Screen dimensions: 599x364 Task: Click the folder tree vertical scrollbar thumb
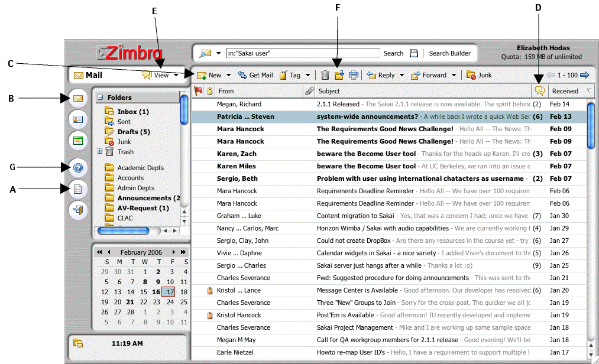[184, 110]
